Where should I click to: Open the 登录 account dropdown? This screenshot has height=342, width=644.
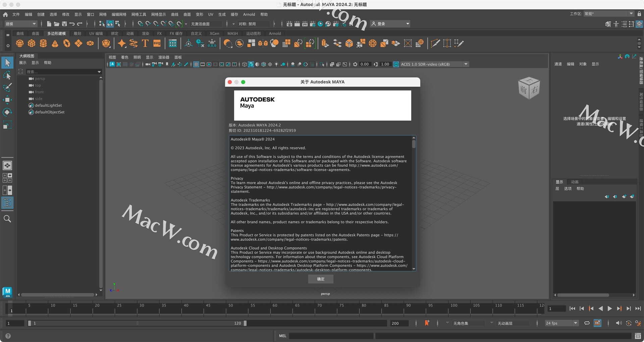390,24
